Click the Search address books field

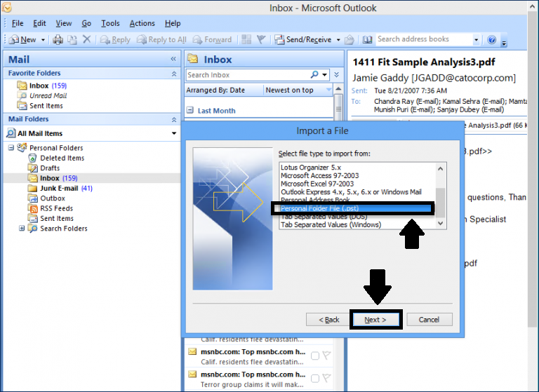tap(424, 39)
